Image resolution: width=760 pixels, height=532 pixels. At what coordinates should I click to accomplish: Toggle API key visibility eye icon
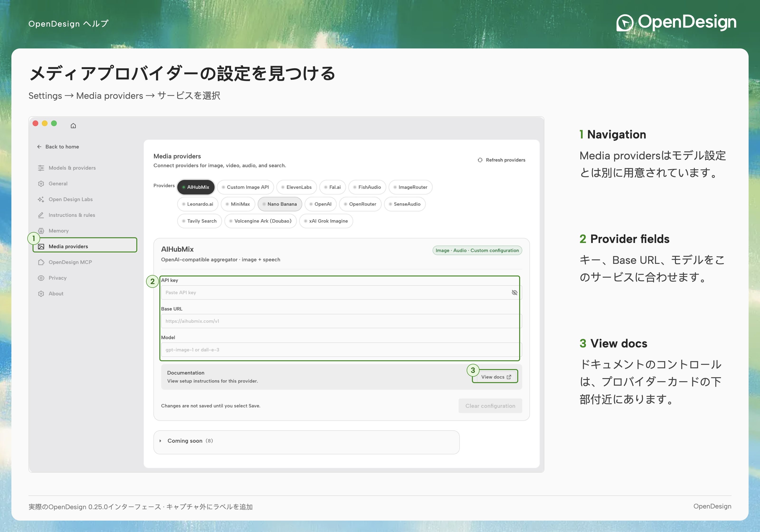(x=514, y=293)
